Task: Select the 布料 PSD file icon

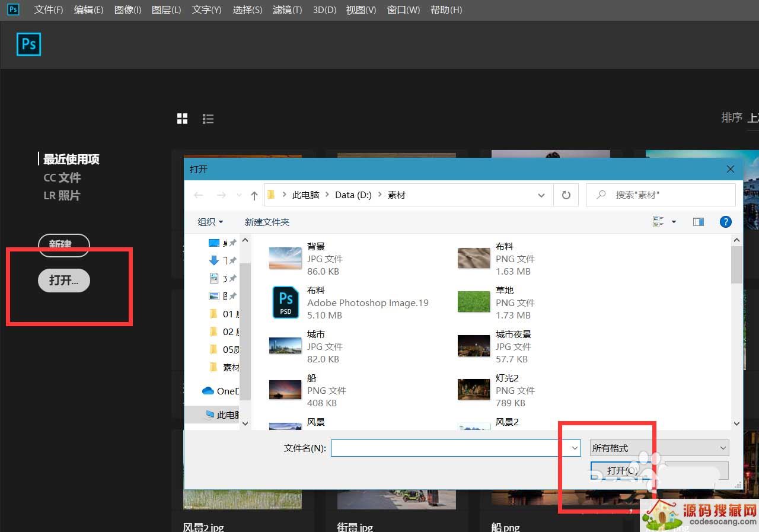Action: [286, 302]
